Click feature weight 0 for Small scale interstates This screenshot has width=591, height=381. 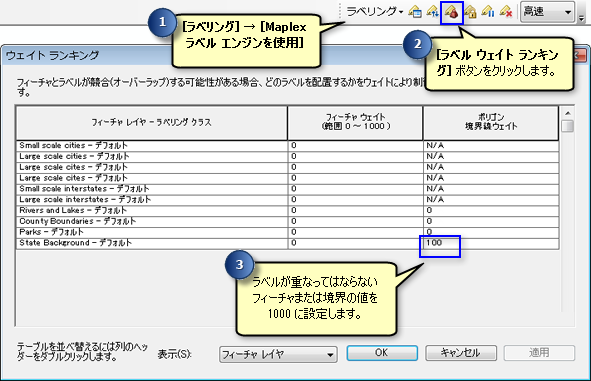pos(355,189)
